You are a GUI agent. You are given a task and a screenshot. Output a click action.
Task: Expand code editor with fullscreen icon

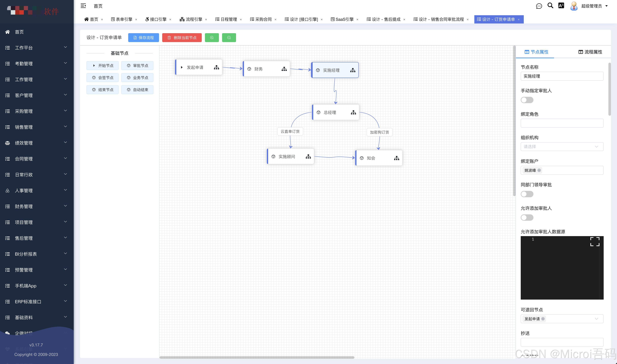click(595, 241)
